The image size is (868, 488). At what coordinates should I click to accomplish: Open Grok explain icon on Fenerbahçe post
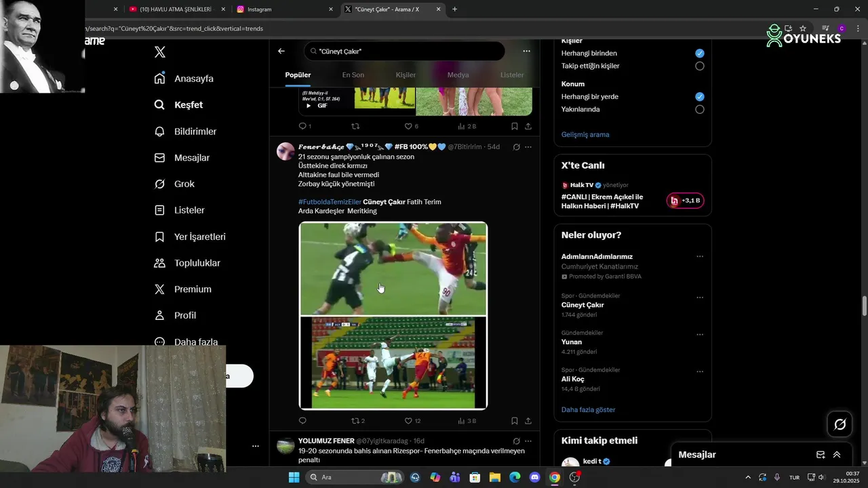click(x=516, y=147)
